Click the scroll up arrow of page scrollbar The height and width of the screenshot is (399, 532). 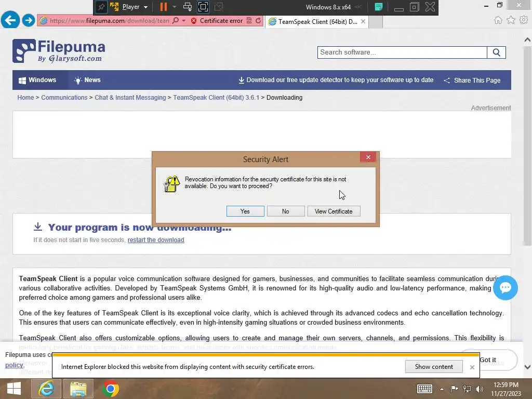tap(527, 40)
